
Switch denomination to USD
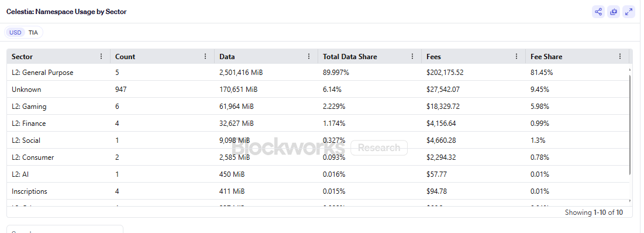point(15,32)
